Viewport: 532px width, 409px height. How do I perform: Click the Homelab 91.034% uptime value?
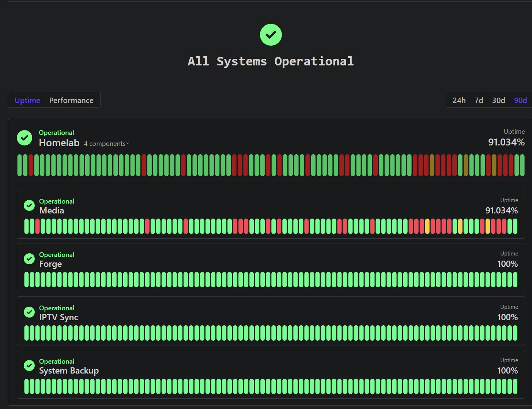click(x=506, y=142)
